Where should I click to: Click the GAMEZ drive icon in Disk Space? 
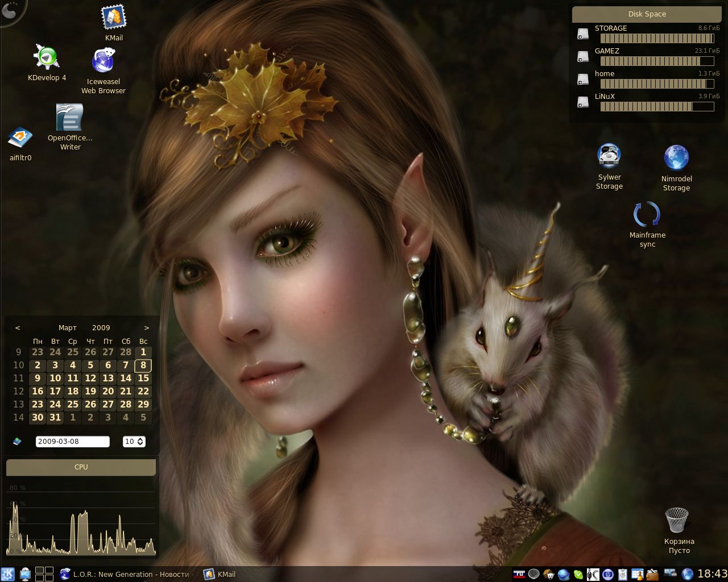pyautogui.click(x=583, y=57)
